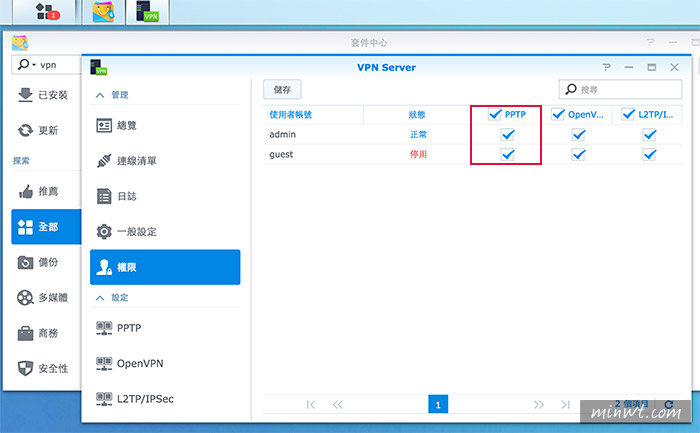This screenshot has width=700, height=433.
Task: Toggle L2TP checkbox for admin
Action: point(650,134)
